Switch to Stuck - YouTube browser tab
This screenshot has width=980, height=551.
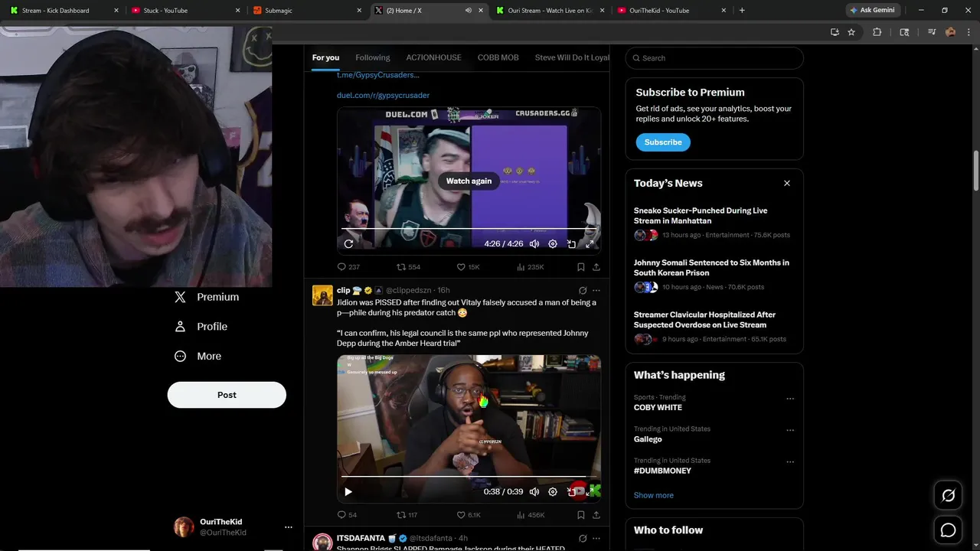(x=184, y=11)
